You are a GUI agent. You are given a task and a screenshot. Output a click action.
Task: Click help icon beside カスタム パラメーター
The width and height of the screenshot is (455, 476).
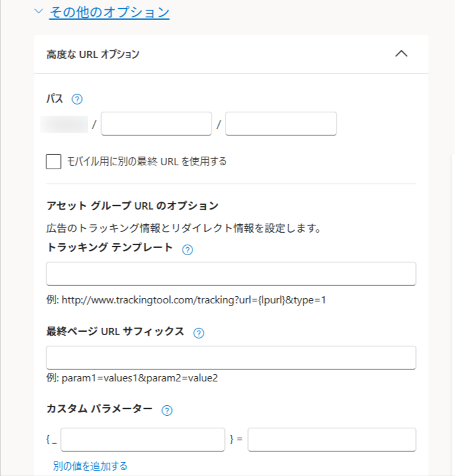(x=167, y=411)
